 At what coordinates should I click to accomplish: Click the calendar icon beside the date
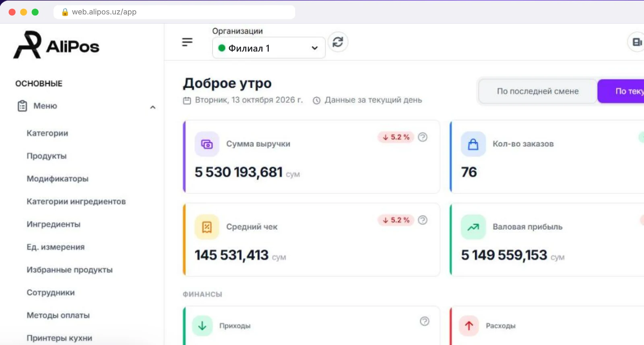coord(187,100)
